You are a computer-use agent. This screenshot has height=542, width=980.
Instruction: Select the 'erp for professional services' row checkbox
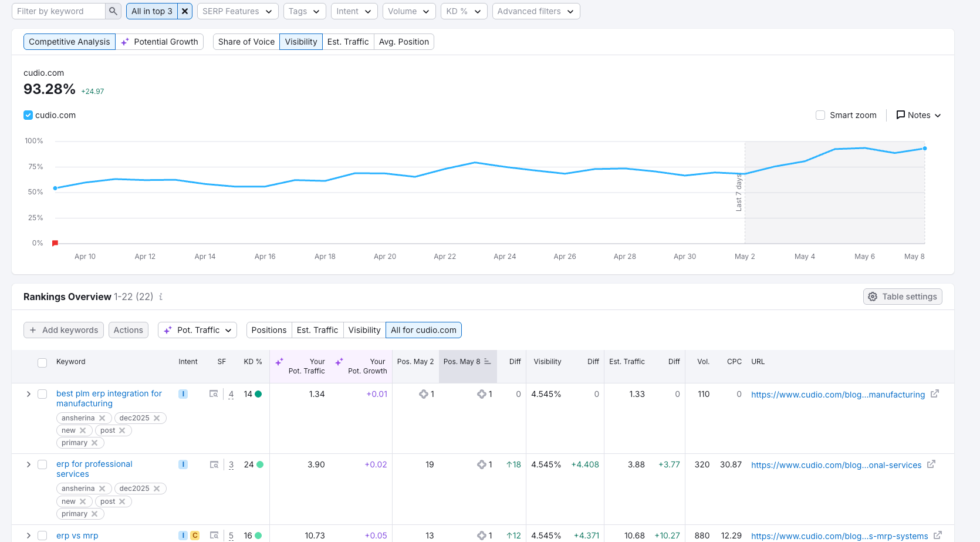42,464
